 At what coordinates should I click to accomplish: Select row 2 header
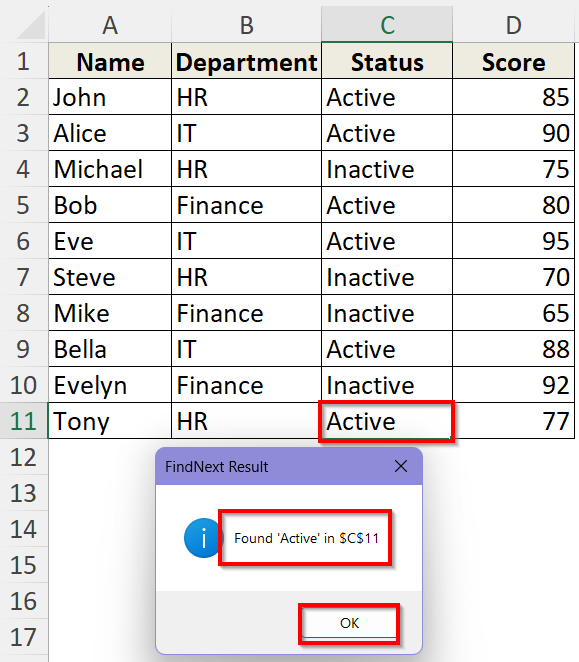click(24, 97)
